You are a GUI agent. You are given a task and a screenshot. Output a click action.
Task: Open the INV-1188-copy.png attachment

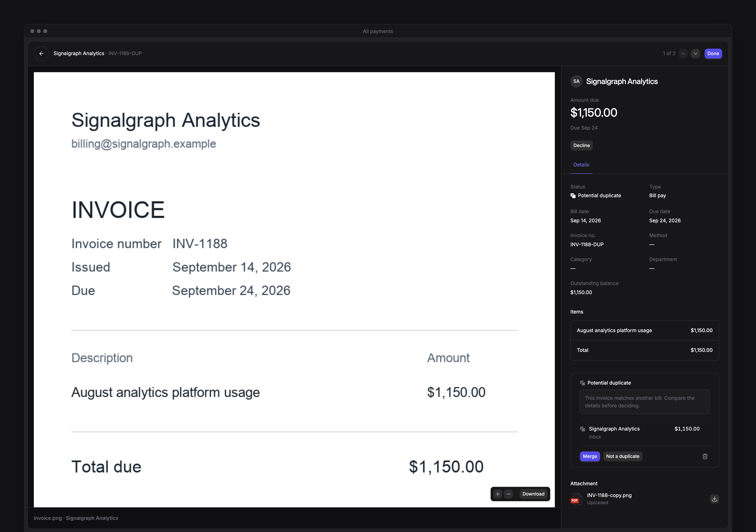tap(609, 495)
